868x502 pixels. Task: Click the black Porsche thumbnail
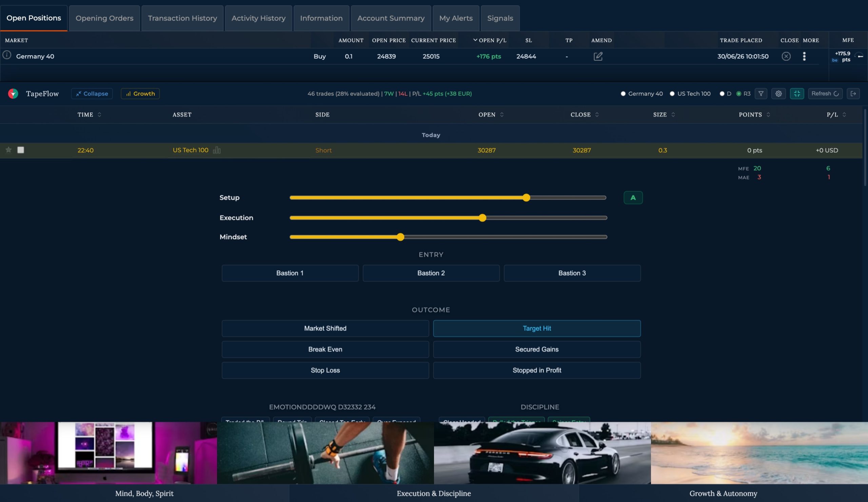click(x=542, y=453)
